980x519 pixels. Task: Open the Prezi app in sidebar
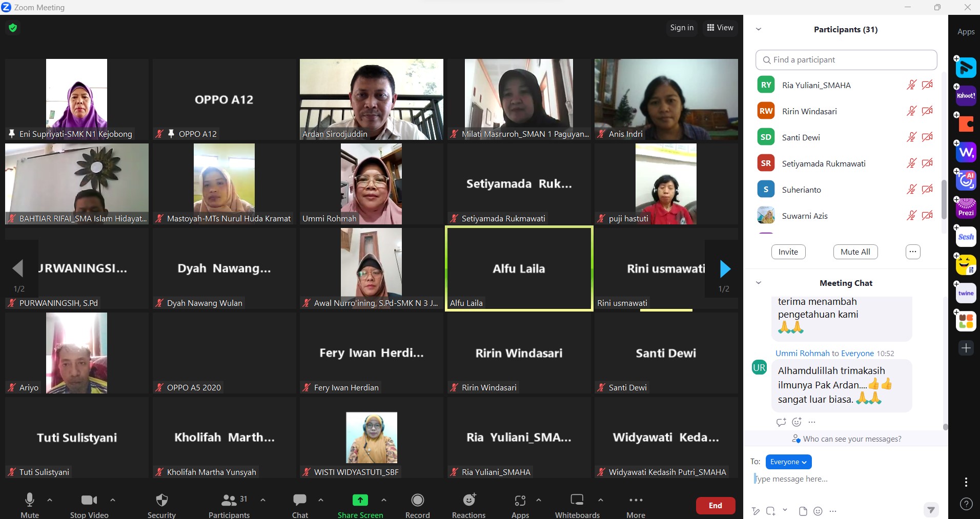click(x=966, y=209)
